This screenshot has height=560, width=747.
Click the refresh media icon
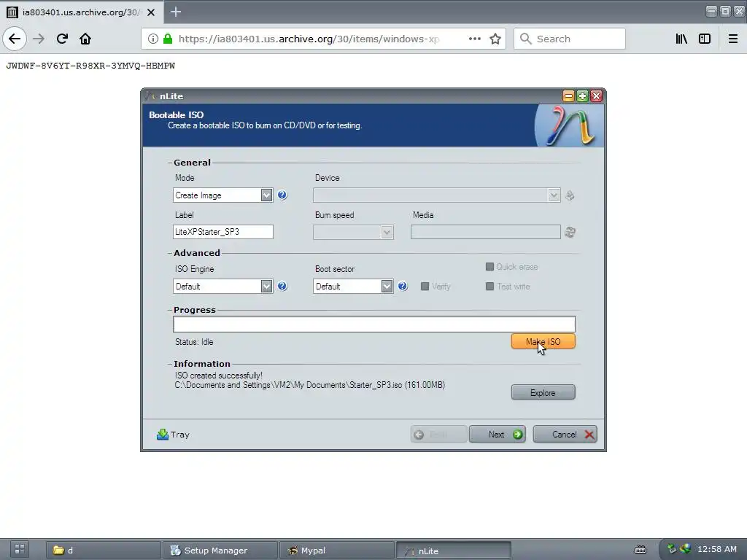[x=570, y=232]
